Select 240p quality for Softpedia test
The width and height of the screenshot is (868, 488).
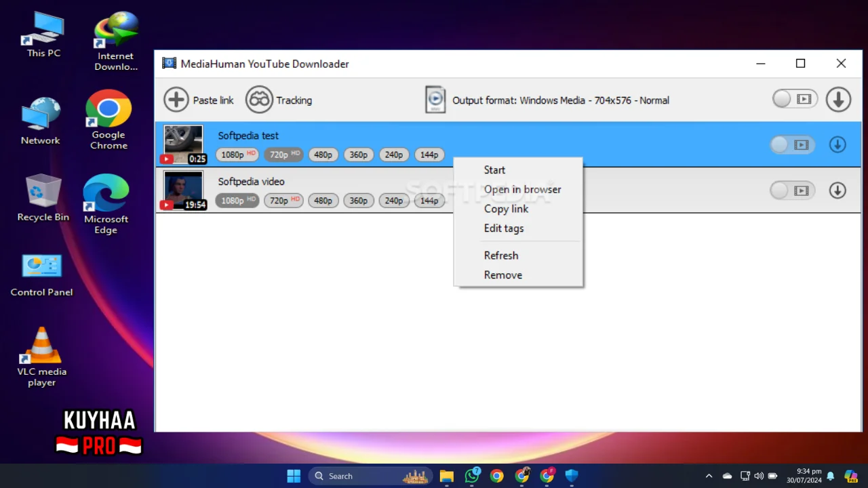[x=394, y=155]
